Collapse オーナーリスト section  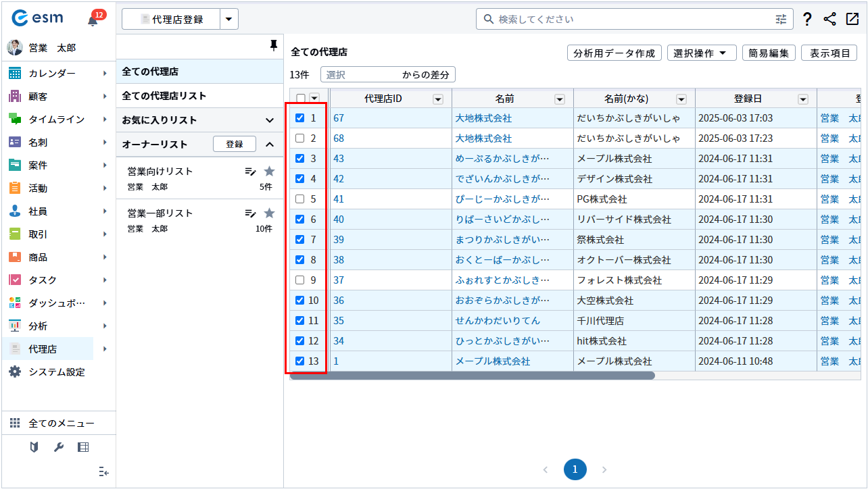click(x=270, y=145)
